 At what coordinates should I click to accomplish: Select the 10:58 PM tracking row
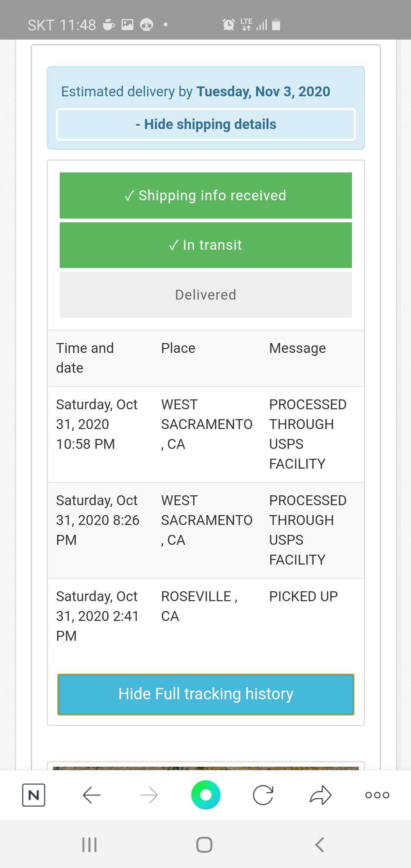(x=205, y=434)
